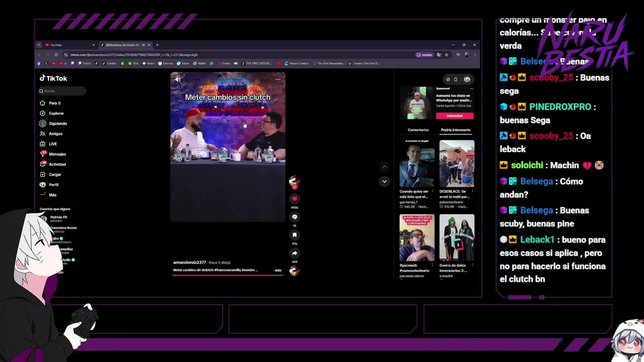The image size is (644, 362).
Task: Open the spinning music disc avatar
Action: pos(295,271)
